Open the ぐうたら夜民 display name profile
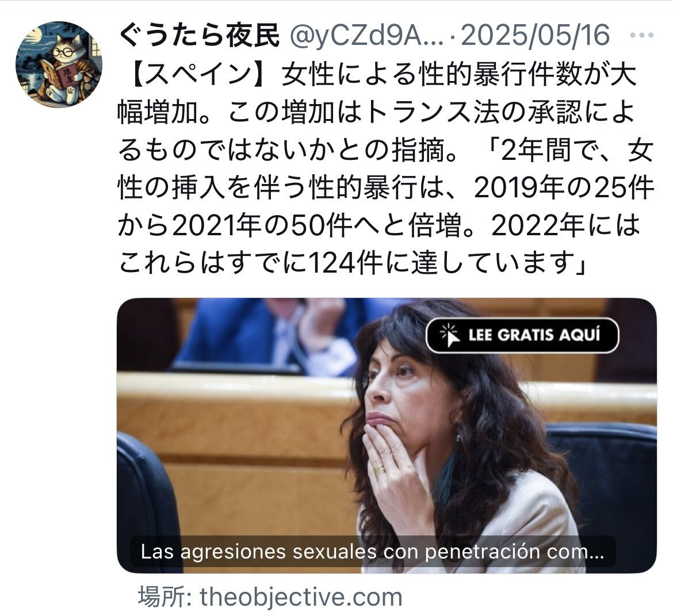The height and width of the screenshot is (616, 673). (198, 35)
